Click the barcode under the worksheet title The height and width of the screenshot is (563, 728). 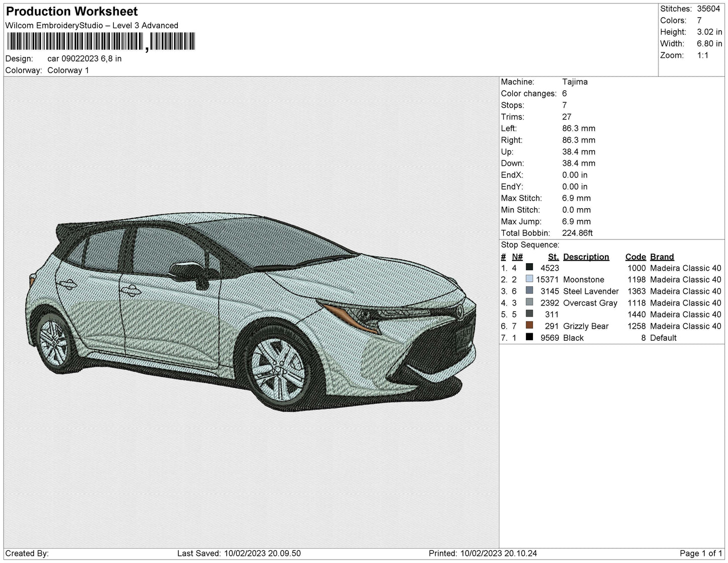pyautogui.click(x=100, y=42)
